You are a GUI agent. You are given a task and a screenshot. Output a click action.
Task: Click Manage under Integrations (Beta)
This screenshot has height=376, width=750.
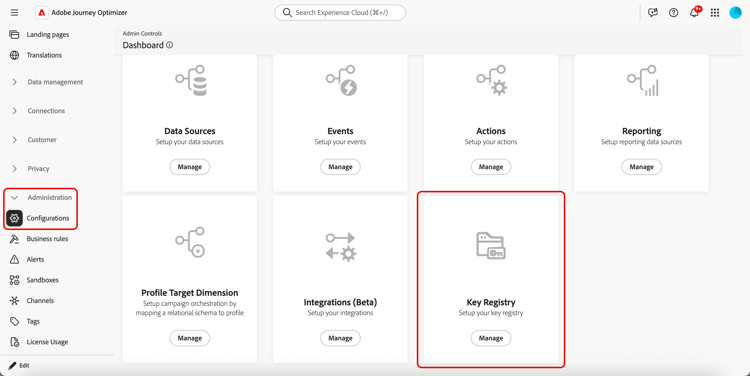(341, 338)
